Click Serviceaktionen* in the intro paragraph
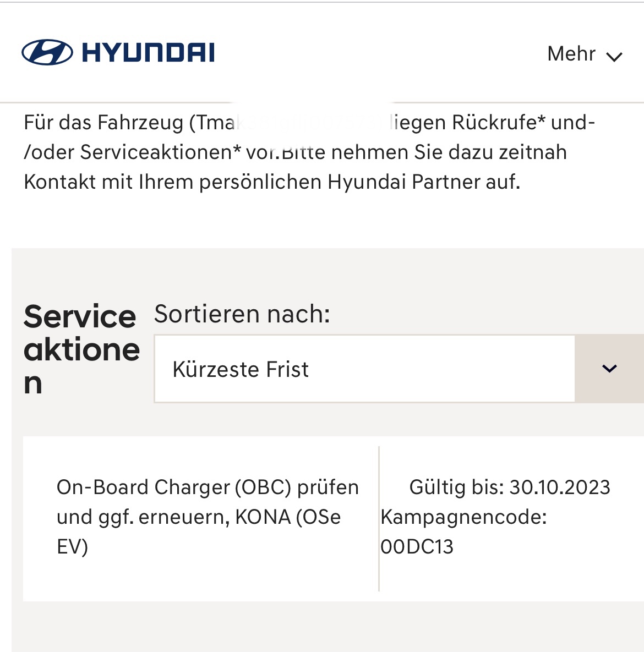Image resolution: width=644 pixels, height=652 pixels. (x=161, y=152)
